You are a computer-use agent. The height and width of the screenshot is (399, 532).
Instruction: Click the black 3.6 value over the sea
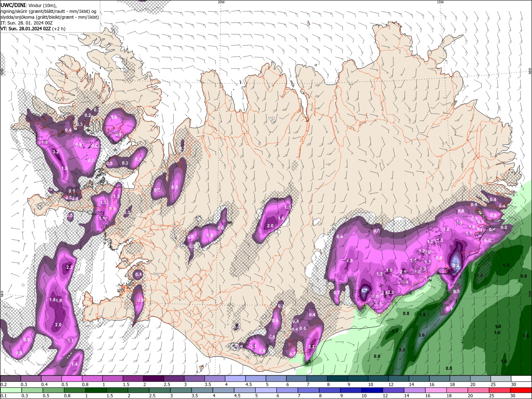pyautogui.click(x=421, y=335)
